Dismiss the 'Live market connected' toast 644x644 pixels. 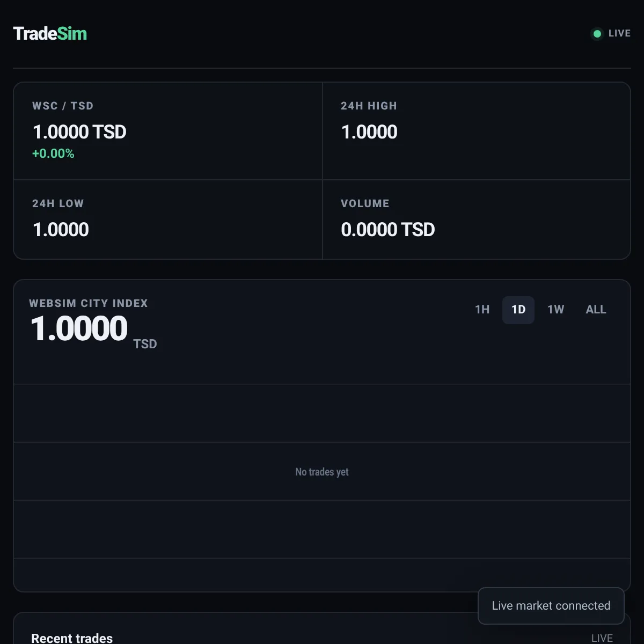pos(551,605)
